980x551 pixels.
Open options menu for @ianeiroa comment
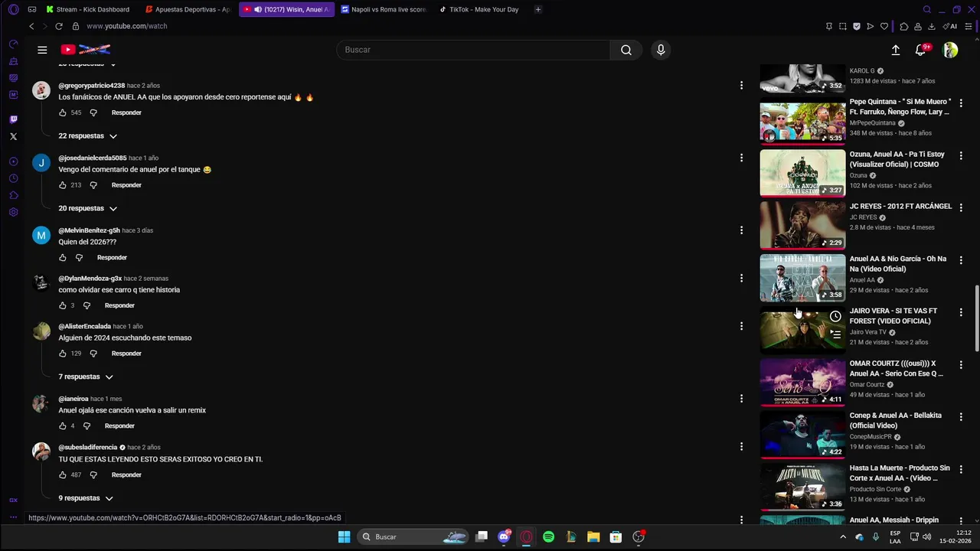[741, 398]
